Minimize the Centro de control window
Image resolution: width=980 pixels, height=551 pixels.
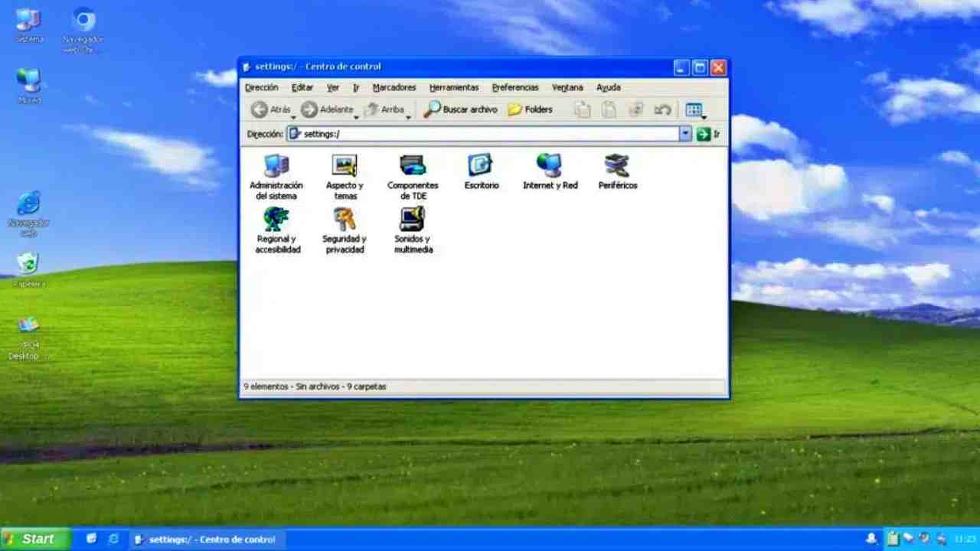click(x=681, y=68)
